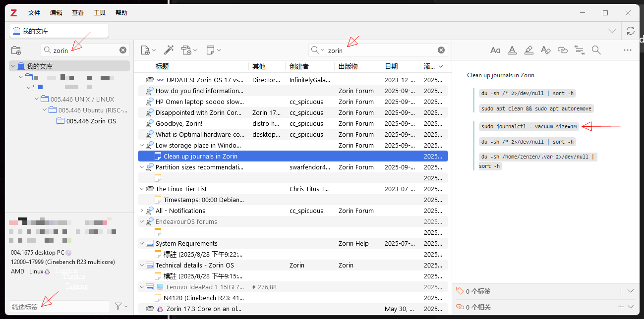
Task: Open the add attachment icon menu
Action: coord(189,50)
